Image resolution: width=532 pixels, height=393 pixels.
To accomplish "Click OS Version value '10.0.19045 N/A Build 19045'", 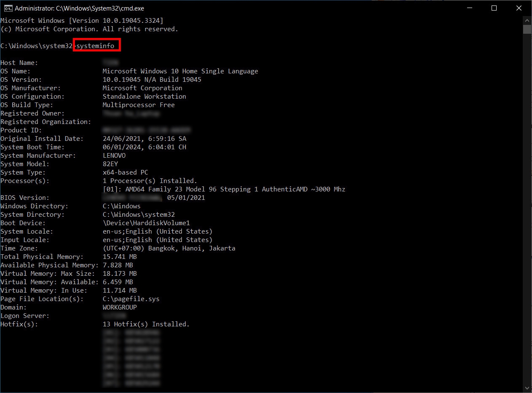I will (x=152, y=80).
